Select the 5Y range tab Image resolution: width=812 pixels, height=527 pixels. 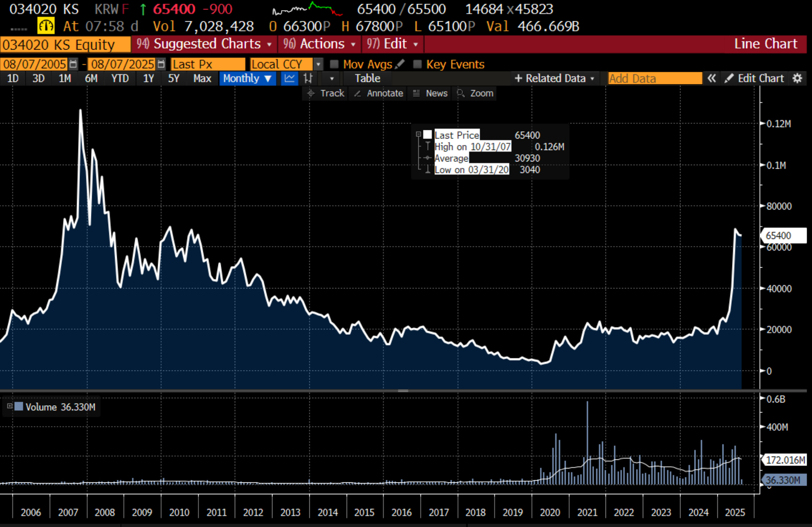[x=174, y=78]
